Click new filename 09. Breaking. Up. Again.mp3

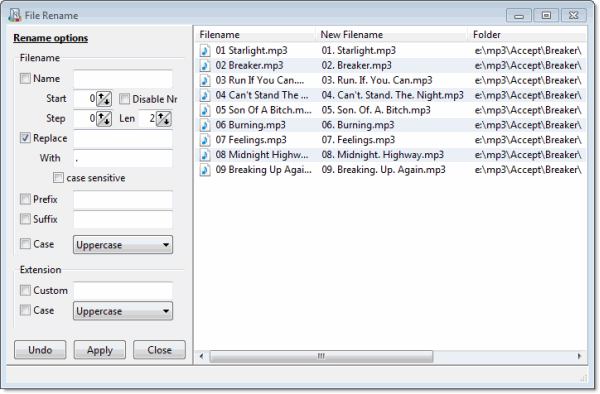pyautogui.click(x=383, y=170)
